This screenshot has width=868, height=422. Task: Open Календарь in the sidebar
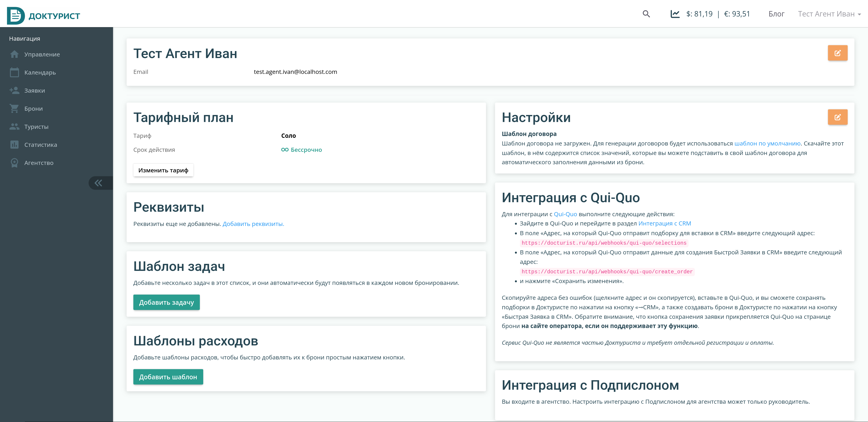[x=40, y=73]
